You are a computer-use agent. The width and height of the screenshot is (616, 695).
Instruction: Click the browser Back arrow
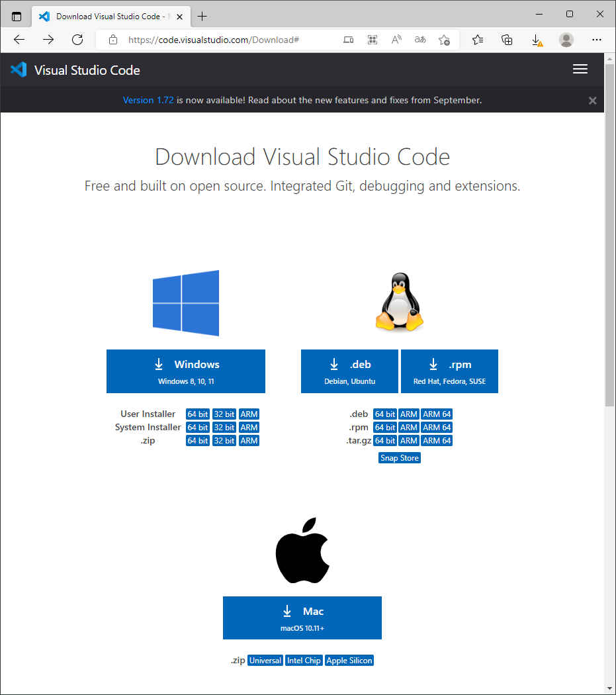(x=19, y=40)
